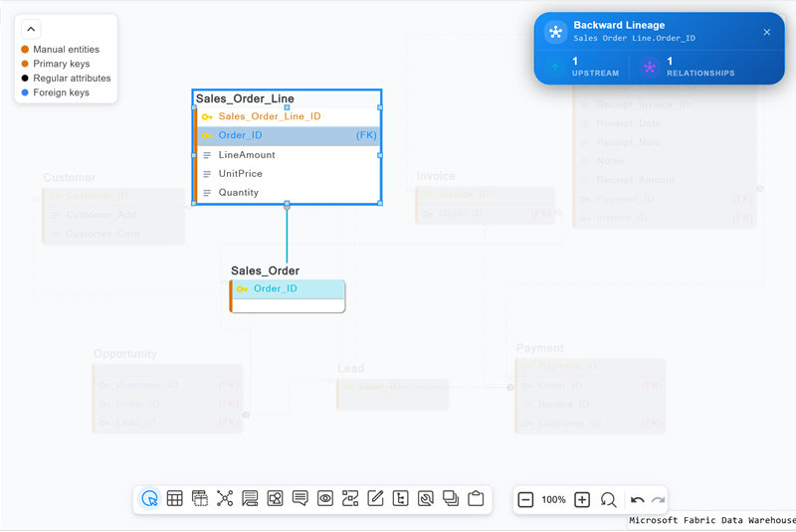Toggle the eye visibility tool

pyautogui.click(x=325, y=499)
